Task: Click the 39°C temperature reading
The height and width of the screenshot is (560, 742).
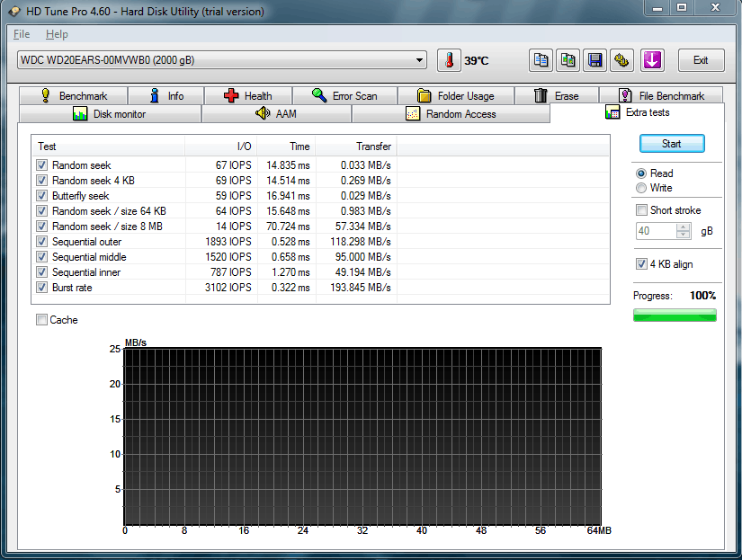Action: coord(477,60)
